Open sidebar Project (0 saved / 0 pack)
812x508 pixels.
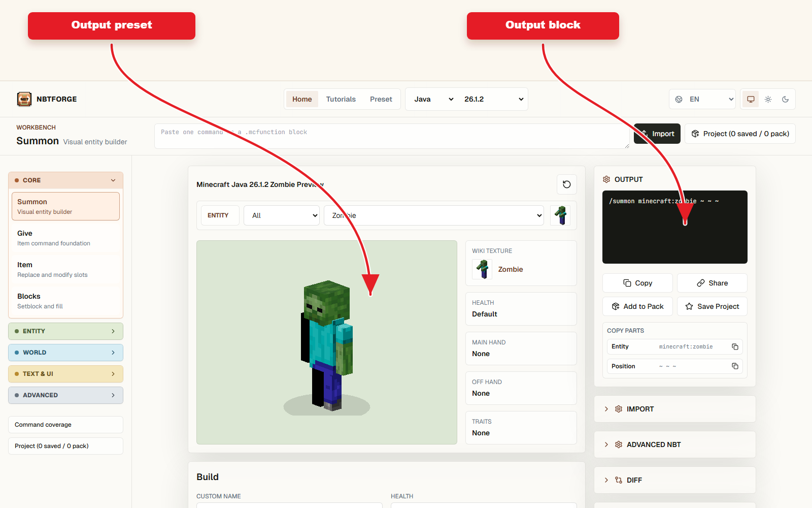(65, 446)
